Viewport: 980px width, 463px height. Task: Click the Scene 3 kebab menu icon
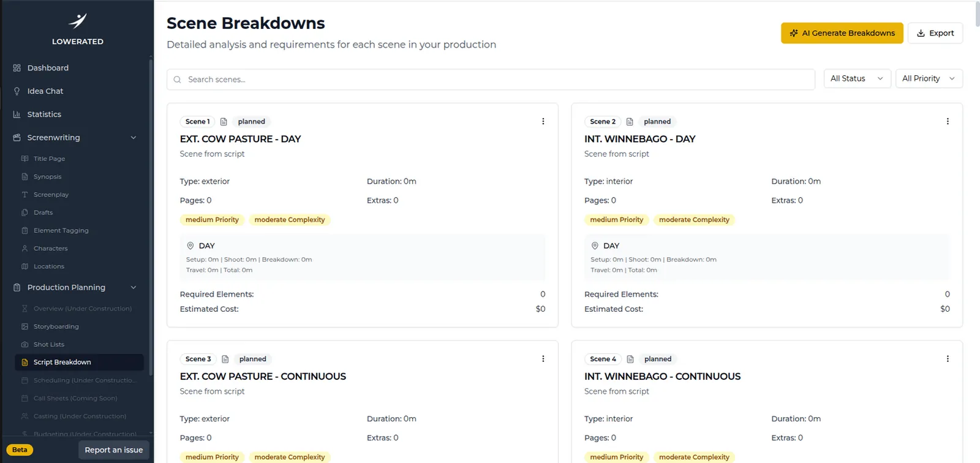click(543, 359)
